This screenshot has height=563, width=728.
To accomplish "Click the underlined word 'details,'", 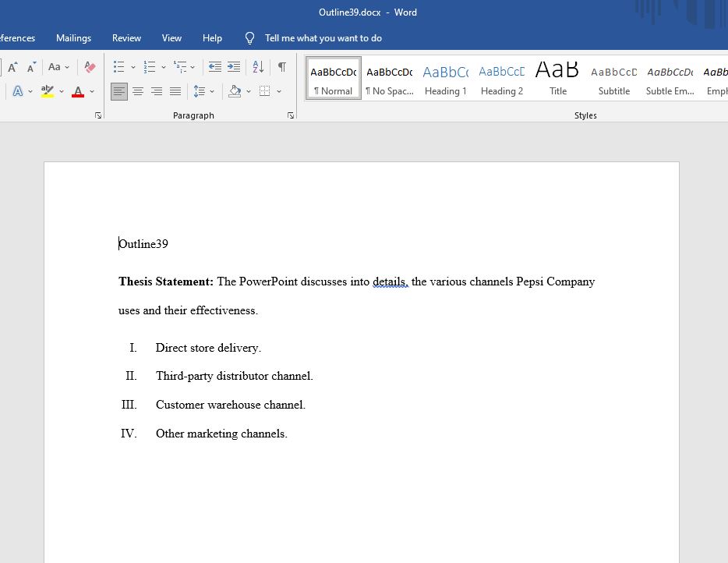I will coord(391,281).
